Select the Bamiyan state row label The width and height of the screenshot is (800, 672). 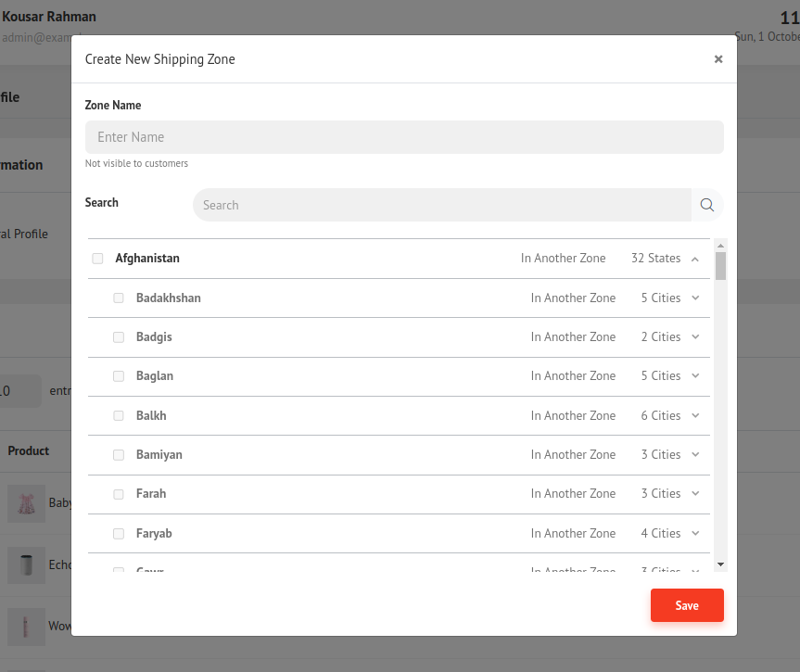click(x=159, y=454)
